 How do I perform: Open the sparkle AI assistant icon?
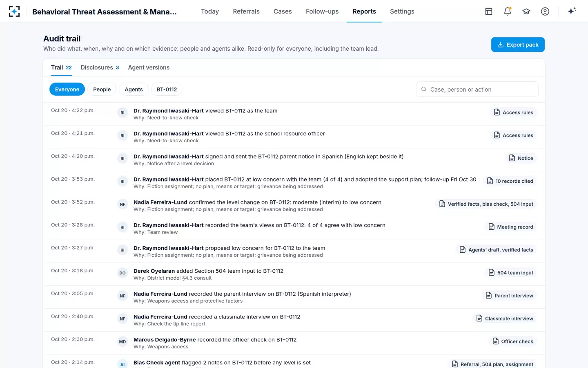572,11
